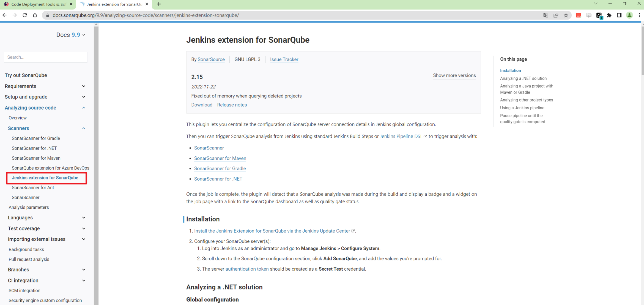Go to the browser home page
The image size is (644, 305).
click(35, 15)
